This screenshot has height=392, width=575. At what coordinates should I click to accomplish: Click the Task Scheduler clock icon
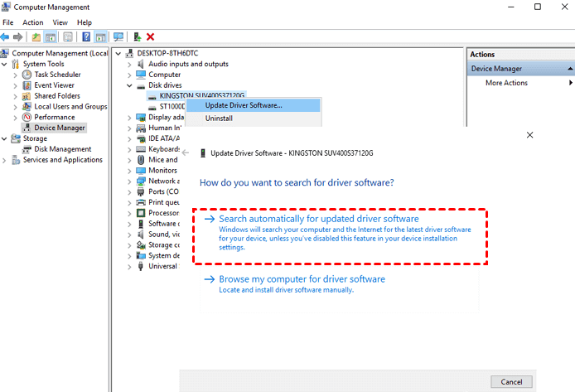click(27, 75)
